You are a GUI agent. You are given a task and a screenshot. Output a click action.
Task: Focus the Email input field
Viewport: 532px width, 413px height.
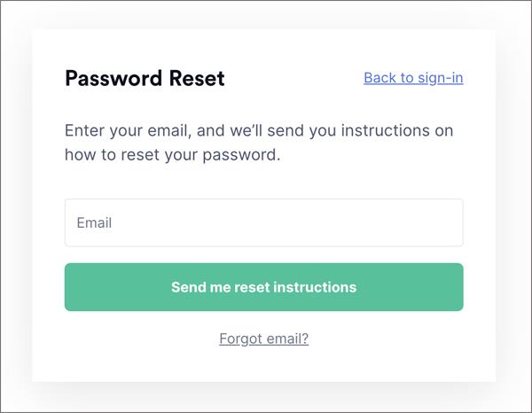coord(263,222)
